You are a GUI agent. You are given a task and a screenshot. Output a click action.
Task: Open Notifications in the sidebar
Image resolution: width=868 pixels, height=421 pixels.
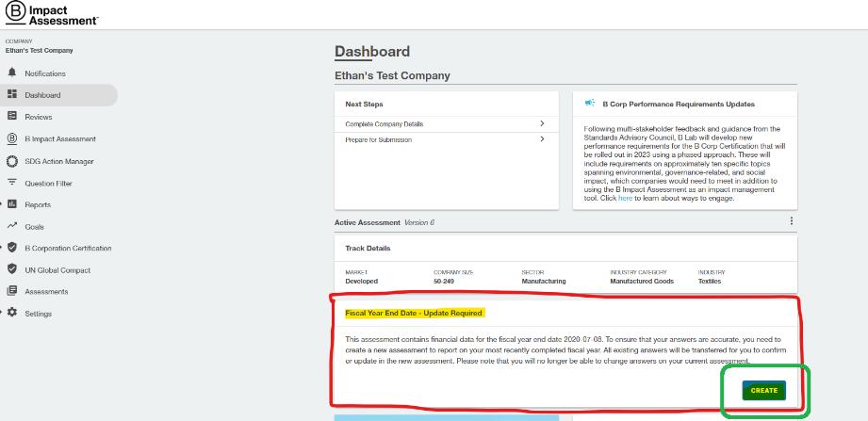coord(45,73)
